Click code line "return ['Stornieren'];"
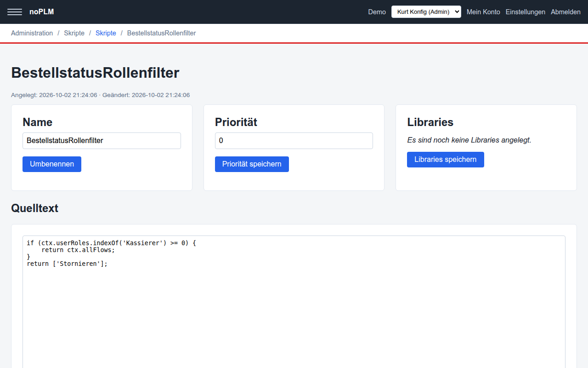Viewport: 588px width, 368px height. pos(67,264)
